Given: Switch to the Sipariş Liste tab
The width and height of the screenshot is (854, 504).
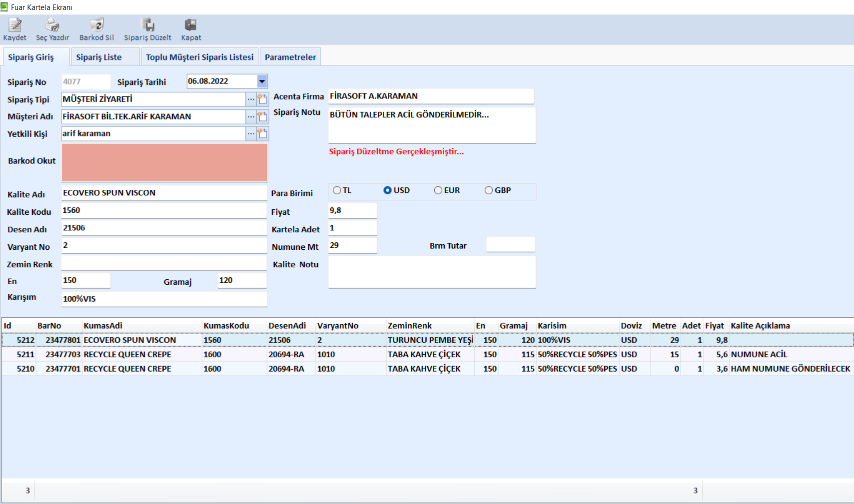Looking at the screenshot, I should 99,57.
